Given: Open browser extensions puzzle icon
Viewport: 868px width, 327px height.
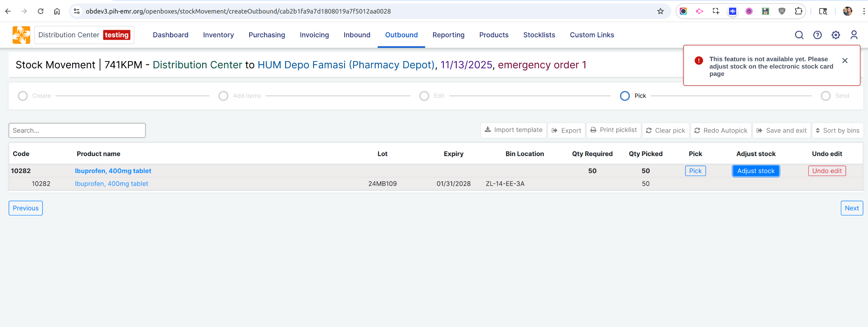Looking at the screenshot, I should [x=798, y=11].
